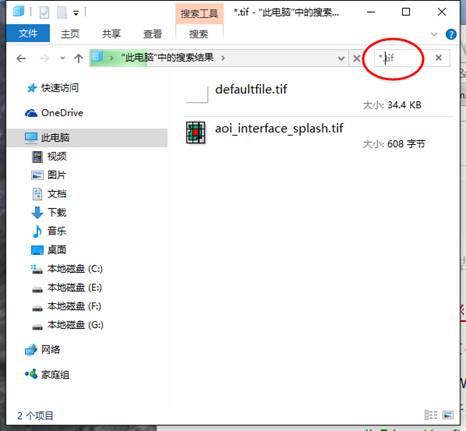Open the aoi_interface_splash.tif file thumbnail

coord(195,133)
